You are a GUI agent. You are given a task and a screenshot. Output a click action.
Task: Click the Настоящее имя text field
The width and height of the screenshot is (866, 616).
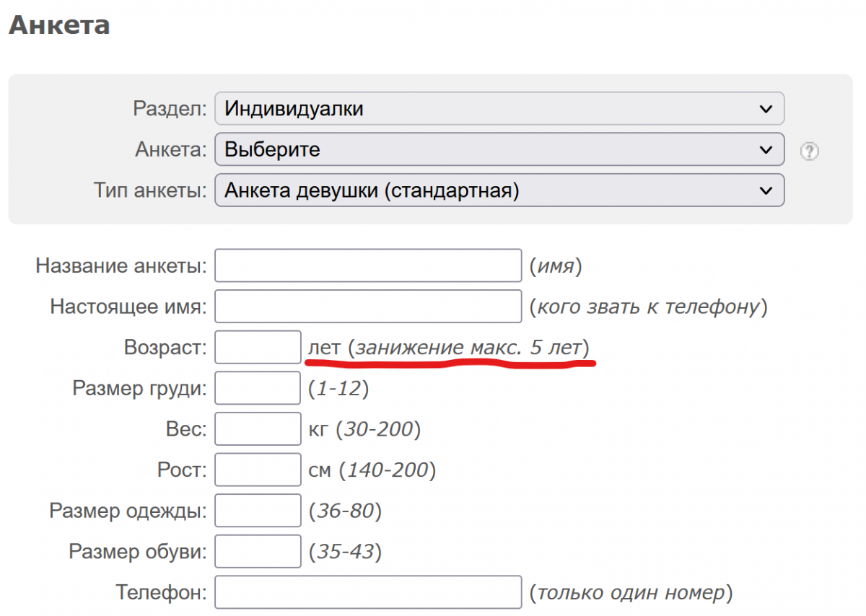pyautogui.click(x=368, y=307)
